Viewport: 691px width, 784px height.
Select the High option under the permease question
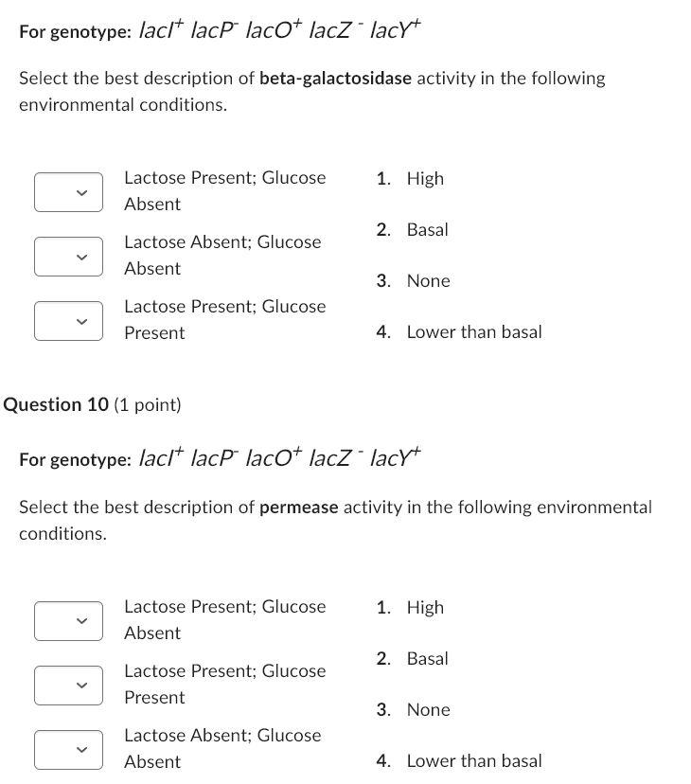425,607
